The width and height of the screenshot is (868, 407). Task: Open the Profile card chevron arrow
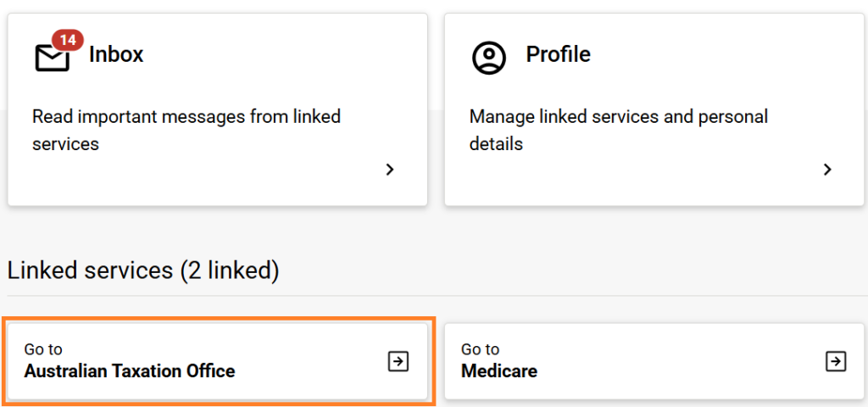(x=828, y=170)
